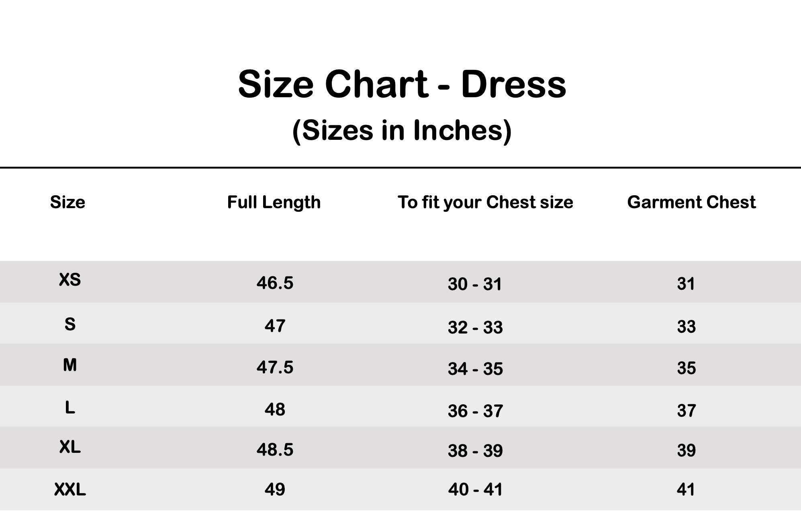This screenshot has width=801, height=532.
Task: Click the 48.5 full length value
Action: click(x=275, y=450)
